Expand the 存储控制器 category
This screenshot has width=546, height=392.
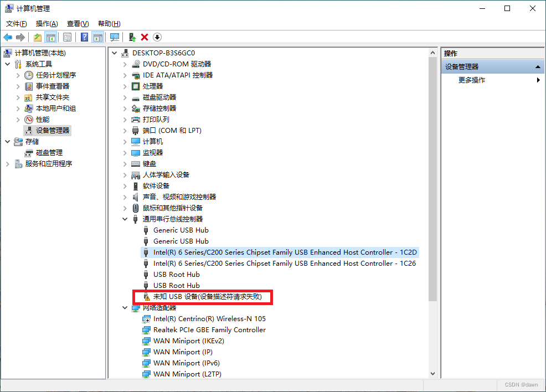click(x=125, y=109)
